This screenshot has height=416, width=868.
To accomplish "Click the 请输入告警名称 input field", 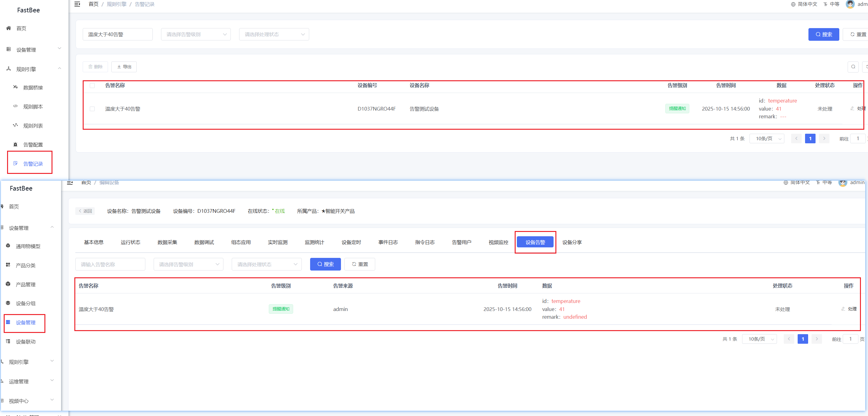I will 110,264.
